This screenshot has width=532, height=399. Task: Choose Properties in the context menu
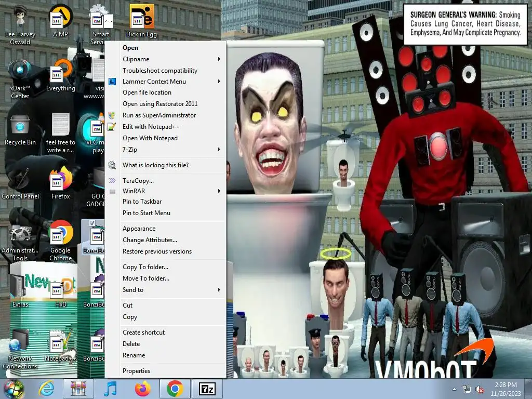[x=165, y=371]
